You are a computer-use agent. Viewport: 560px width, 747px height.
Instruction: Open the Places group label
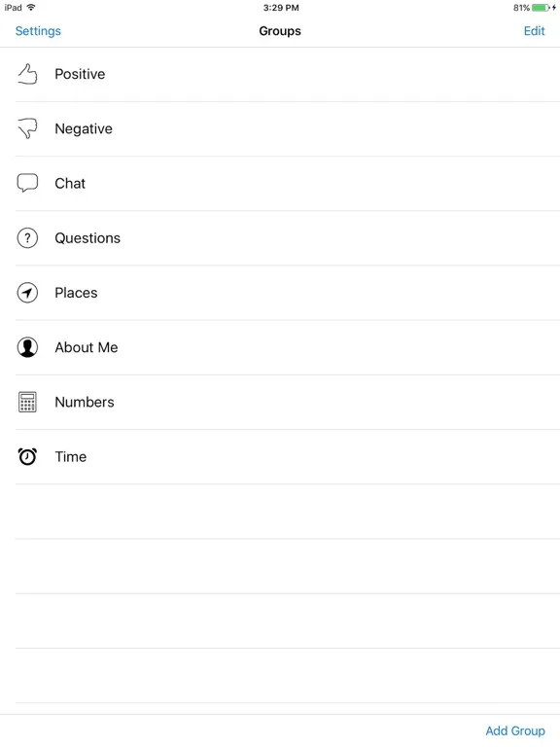76,293
